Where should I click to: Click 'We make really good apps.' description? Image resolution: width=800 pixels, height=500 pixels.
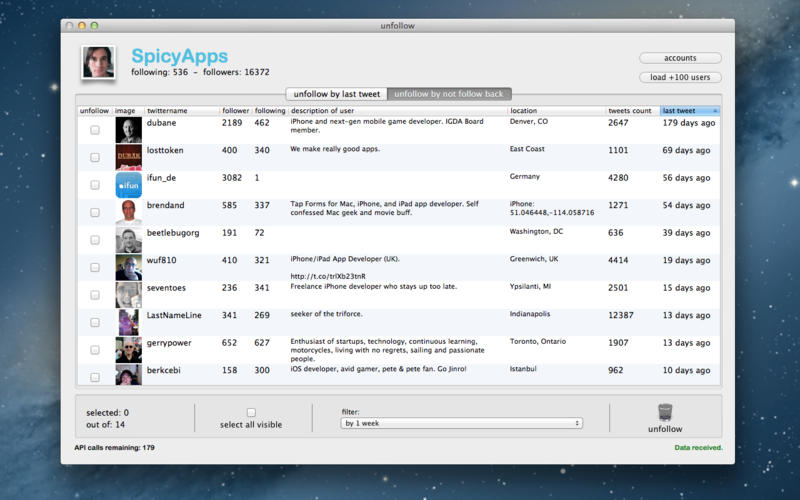(335, 149)
